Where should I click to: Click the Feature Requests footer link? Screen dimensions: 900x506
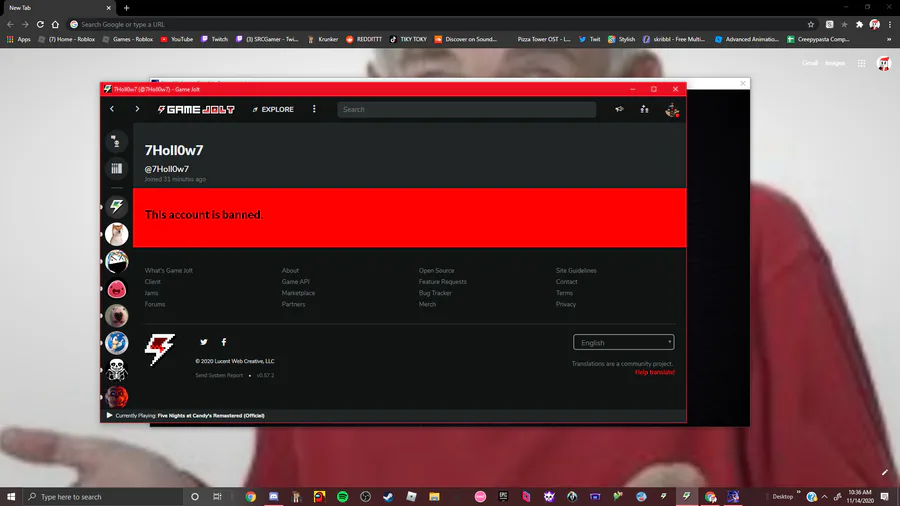[443, 282]
